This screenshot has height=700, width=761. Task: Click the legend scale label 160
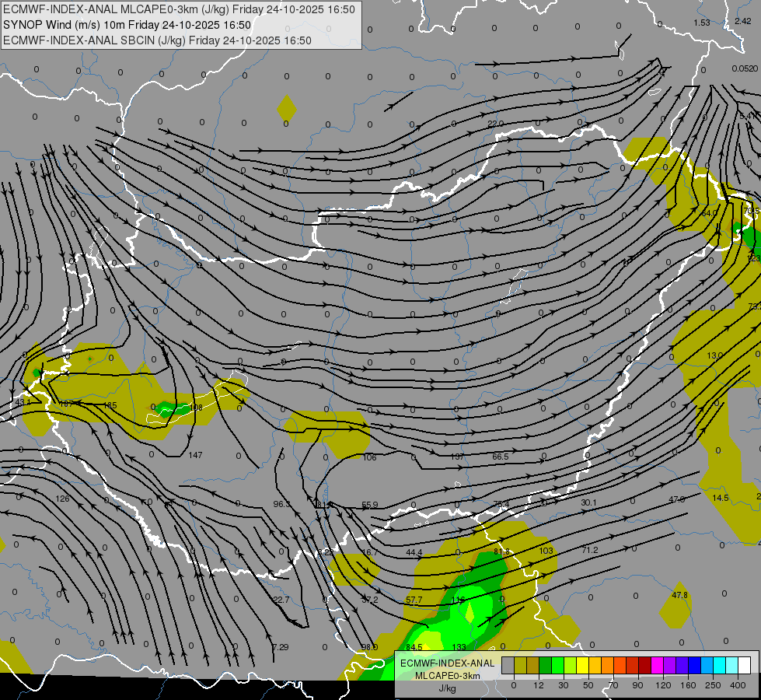688,685
